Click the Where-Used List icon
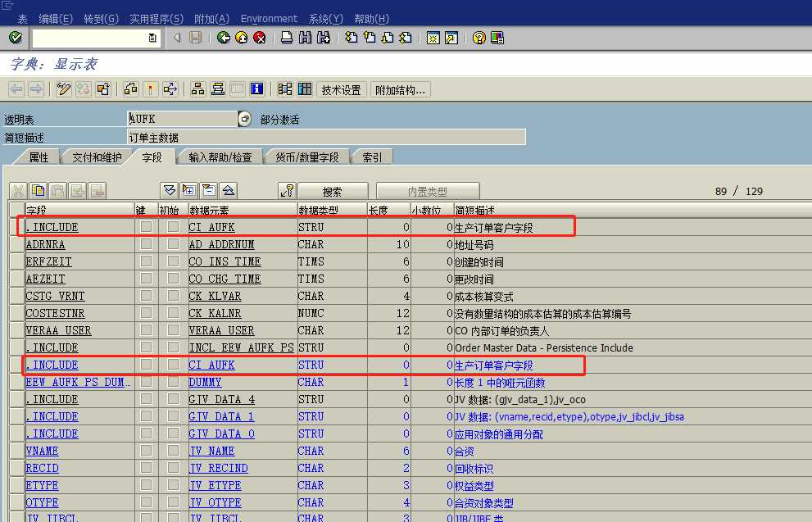This screenshot has width=812, height=522. pyautogui.click(x=170, y=89)
